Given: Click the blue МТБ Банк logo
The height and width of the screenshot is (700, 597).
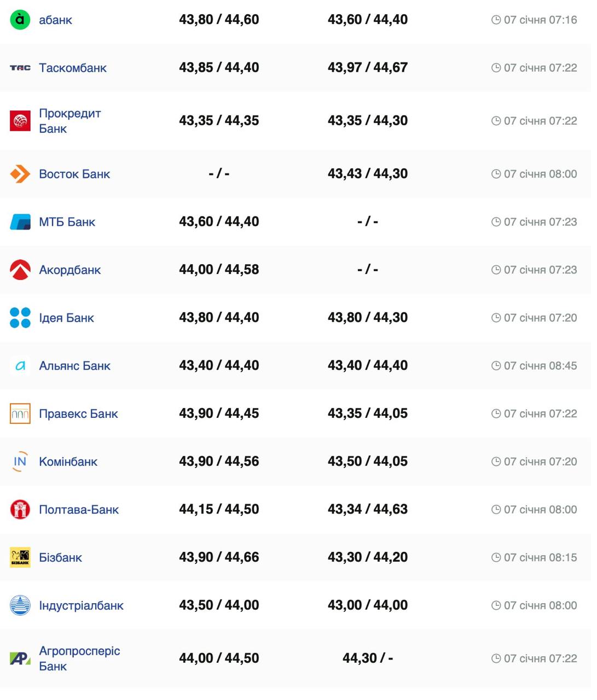Looking at the screenshot, I should tap(20, 222).
